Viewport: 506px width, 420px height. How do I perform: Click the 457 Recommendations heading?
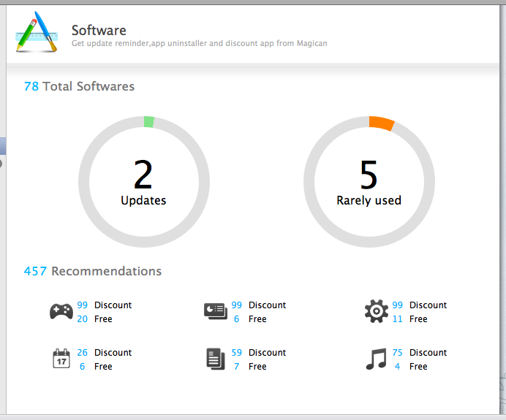(x=93, y=271)
